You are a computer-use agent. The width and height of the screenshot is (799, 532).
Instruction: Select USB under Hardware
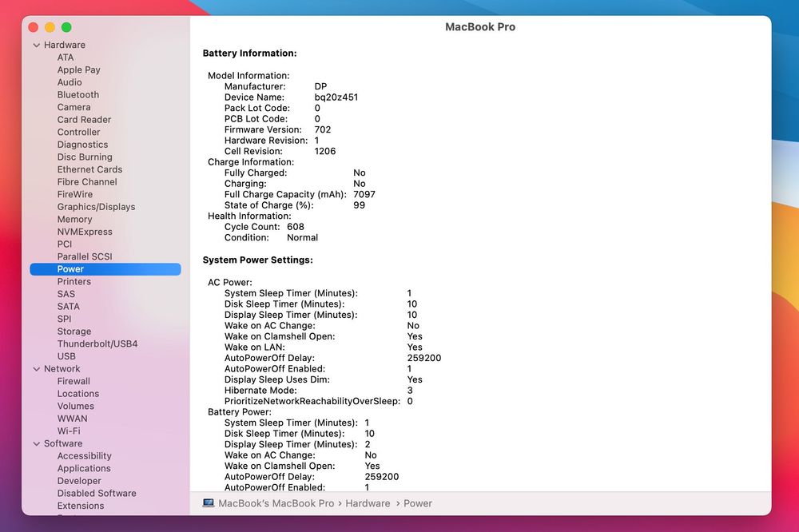66,357
